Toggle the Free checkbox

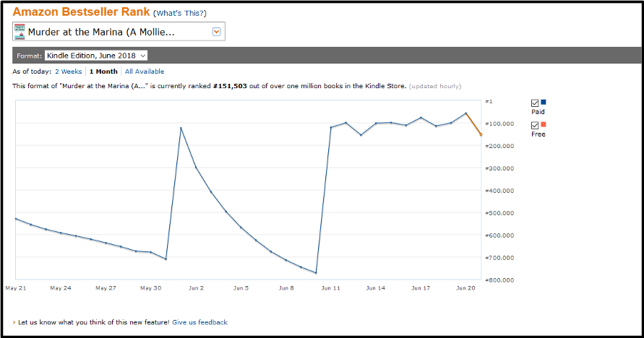535,125
